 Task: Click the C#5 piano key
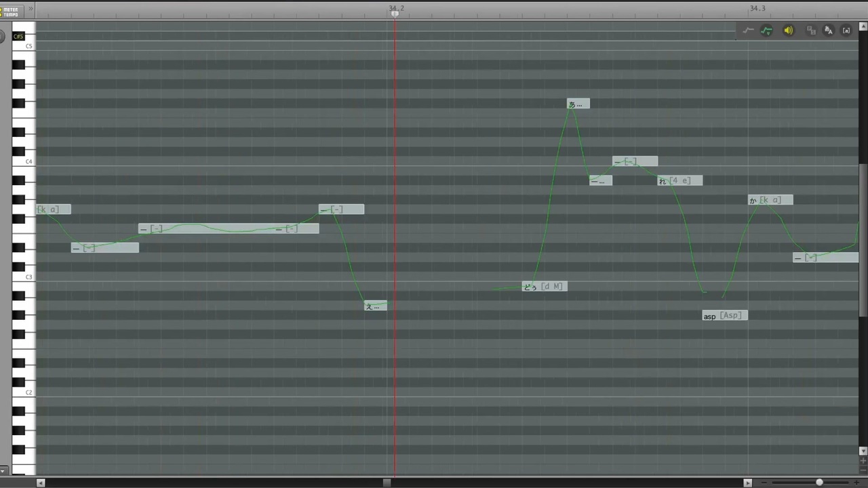[18, 37]
